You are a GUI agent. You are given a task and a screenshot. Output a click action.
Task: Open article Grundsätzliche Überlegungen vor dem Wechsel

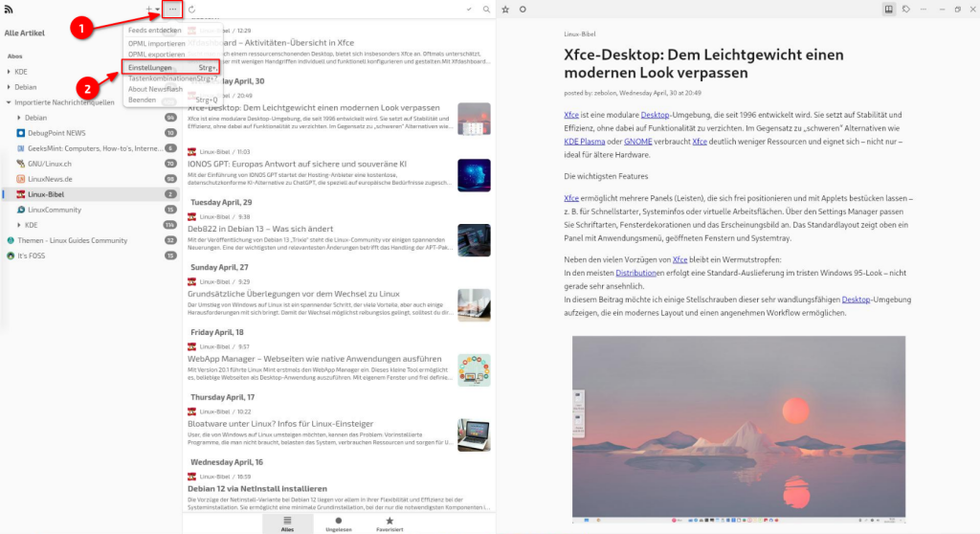pyautogui.click(x=293, y=294)
